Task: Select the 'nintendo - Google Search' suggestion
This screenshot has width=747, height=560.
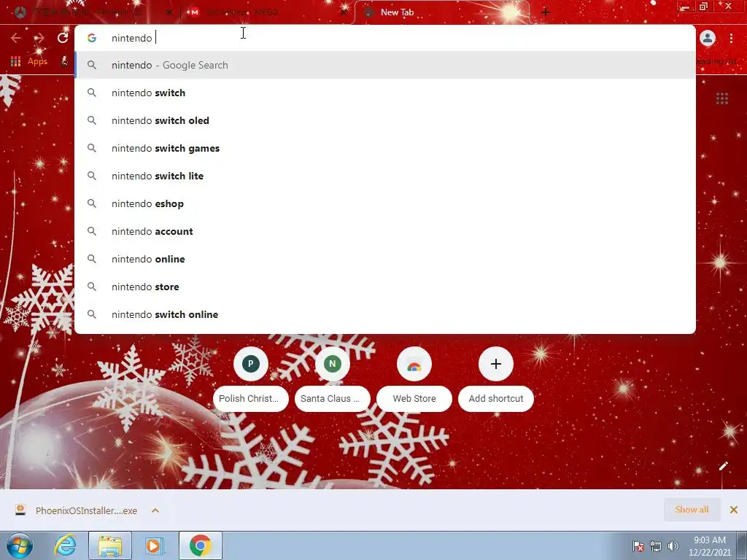Action: coord(385,65)
